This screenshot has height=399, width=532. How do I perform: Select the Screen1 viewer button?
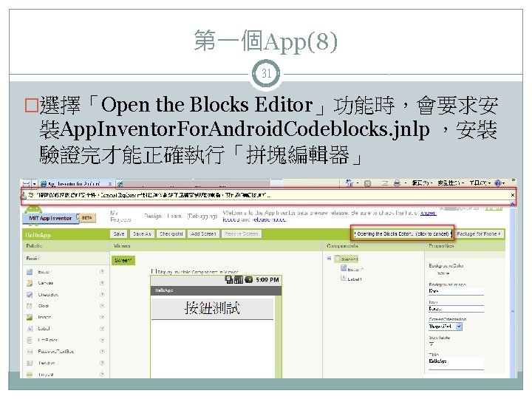point(123,260)
